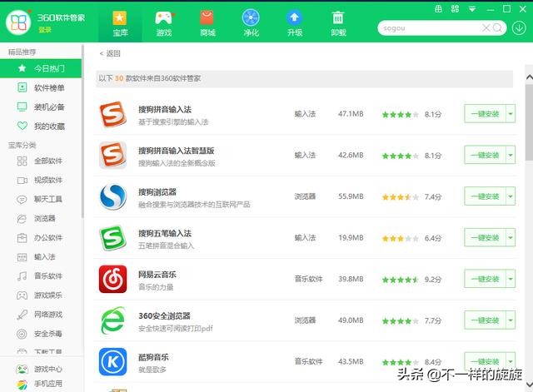Click the 登录 login link
533x392 pixels.
click(44, 30)
